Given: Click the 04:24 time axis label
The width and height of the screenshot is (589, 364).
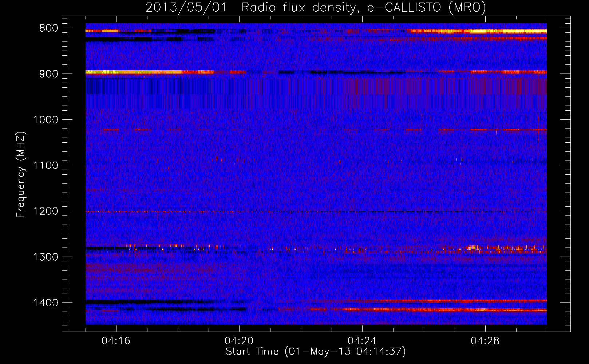Looking at the screenshot, I should point(362,341).
